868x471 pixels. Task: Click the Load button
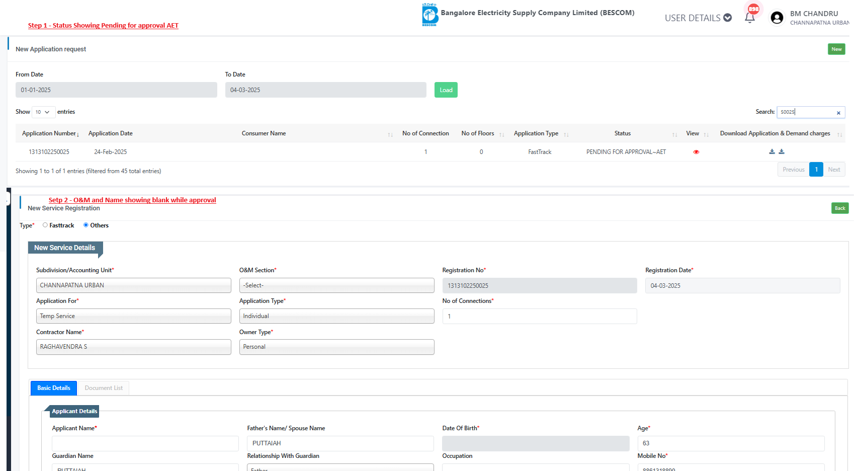446,90
